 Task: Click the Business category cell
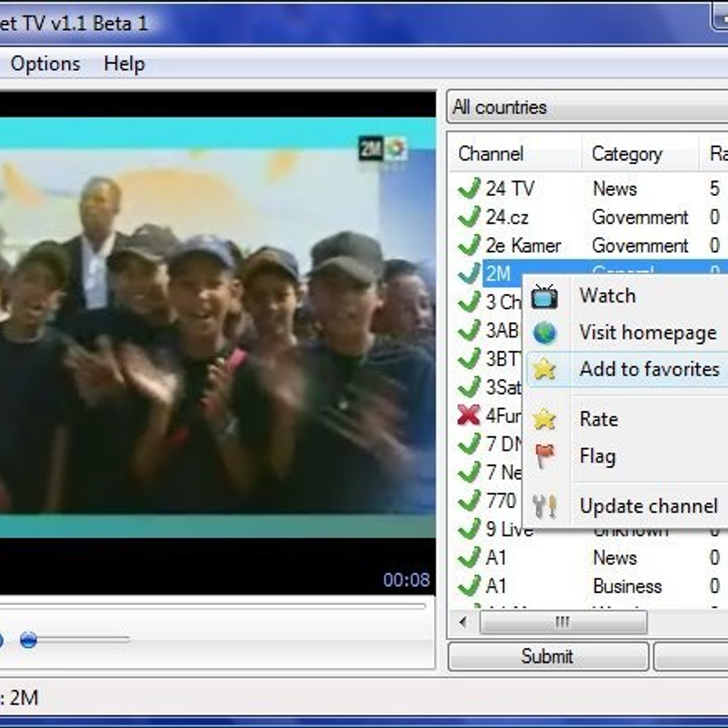click(627, 585)
